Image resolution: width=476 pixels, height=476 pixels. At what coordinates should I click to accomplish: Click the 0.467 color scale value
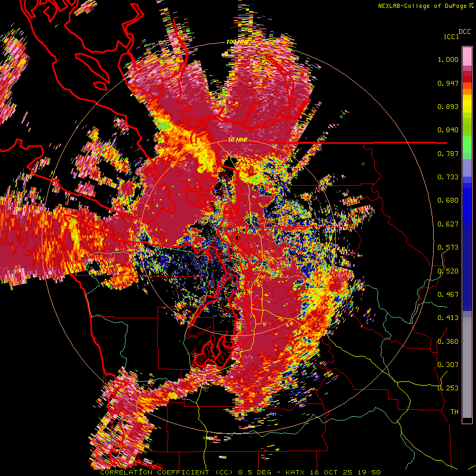pos(448,295)
